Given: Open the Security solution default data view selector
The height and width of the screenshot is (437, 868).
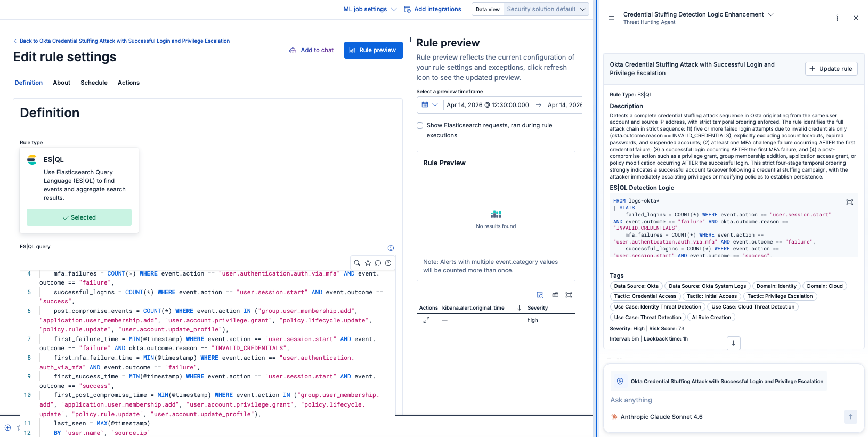Looking at the screenshot, I should 546,9.
